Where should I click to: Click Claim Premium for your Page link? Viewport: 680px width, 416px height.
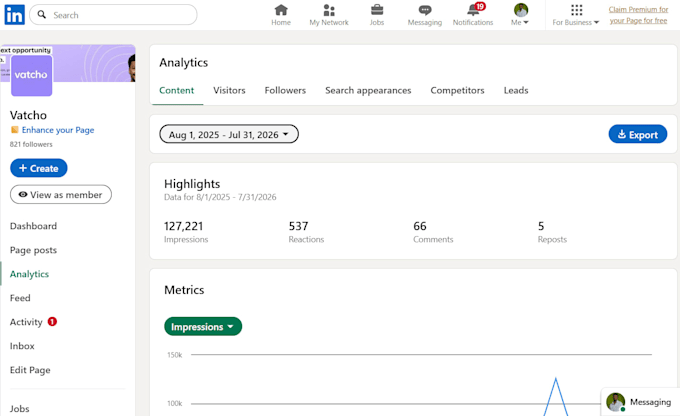[x=638, y=15]
